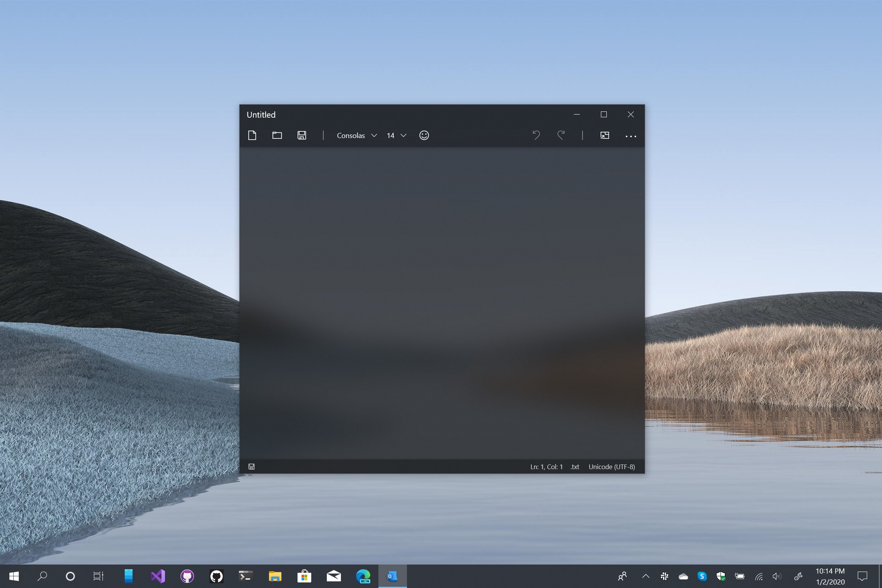The image size is (882, 588).
Task: Open the more options menu
Action: tap(630, 136)
